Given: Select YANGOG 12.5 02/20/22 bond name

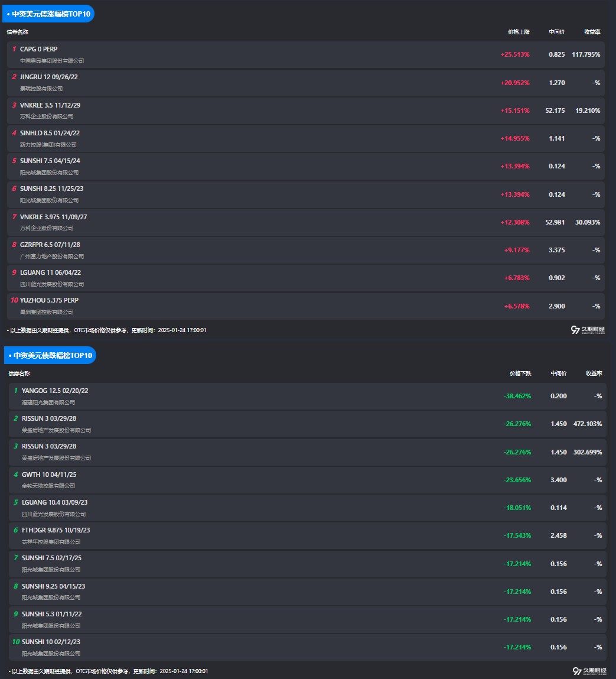Looking at the screenshot, I should pyautogui.click(x=55, y=391).
